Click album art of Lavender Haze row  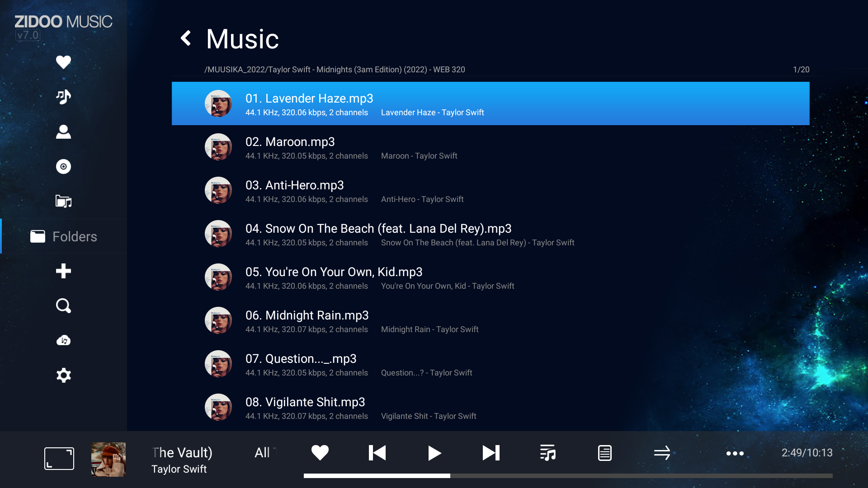218,103
